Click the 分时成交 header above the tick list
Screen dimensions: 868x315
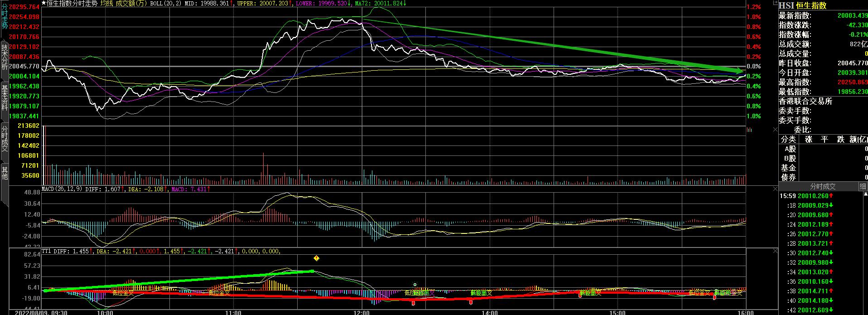[x=823, y=186]
